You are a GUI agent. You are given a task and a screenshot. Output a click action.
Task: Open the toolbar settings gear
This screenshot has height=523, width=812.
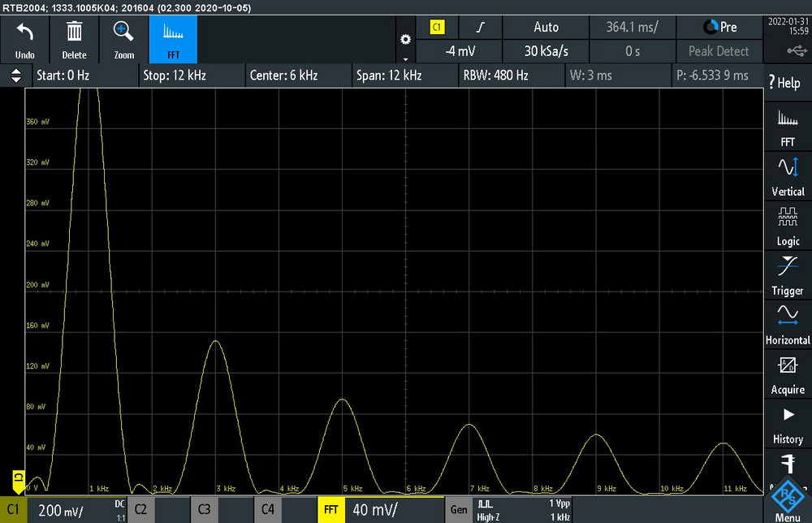(405, 39)
